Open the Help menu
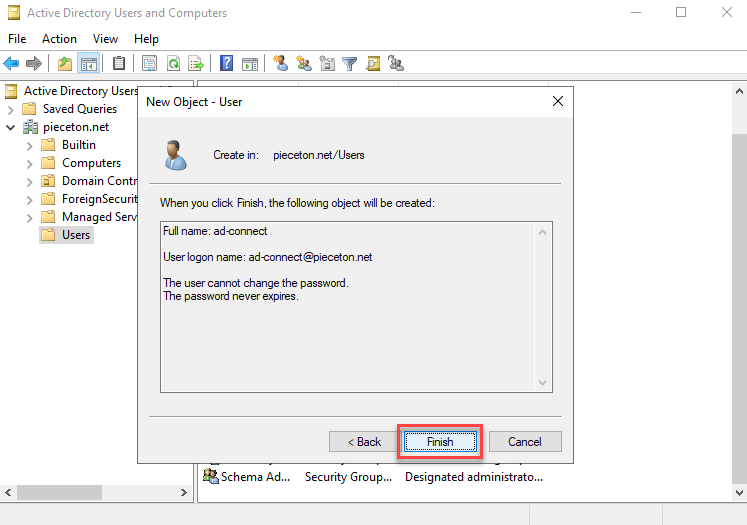Viewport: 747px width, 525px height. (146, 39)
